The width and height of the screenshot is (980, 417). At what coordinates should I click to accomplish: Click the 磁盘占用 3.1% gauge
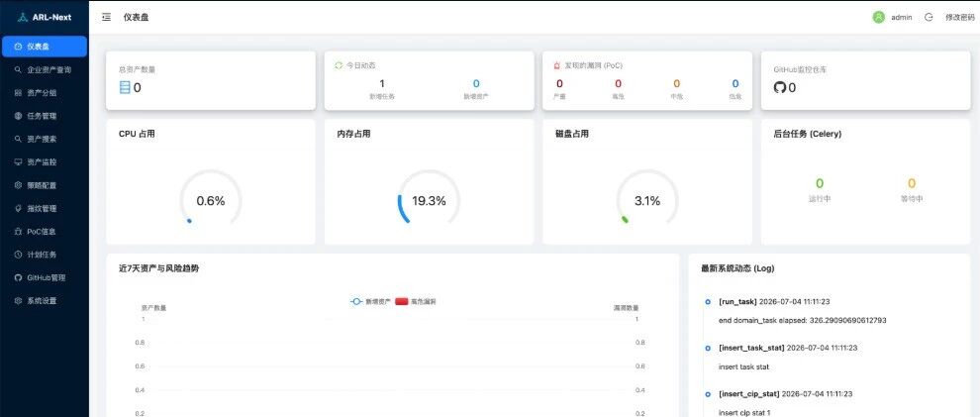point(646,201)
